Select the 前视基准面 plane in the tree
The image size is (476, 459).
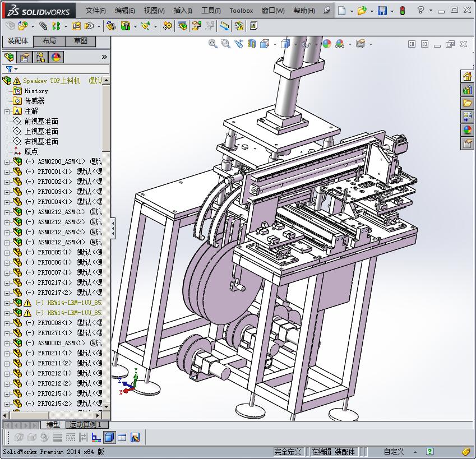(41, 121)
